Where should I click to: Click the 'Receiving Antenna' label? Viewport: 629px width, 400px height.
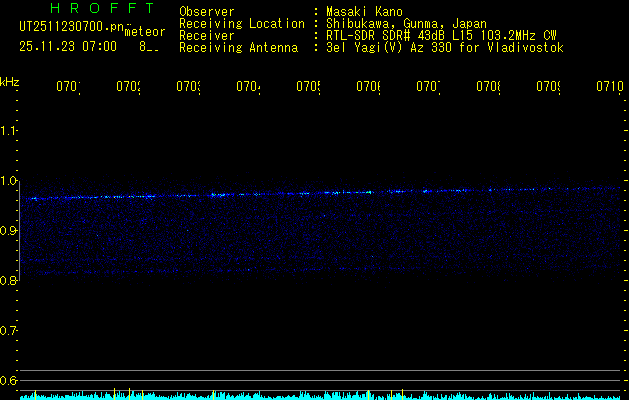coord(238,48)
